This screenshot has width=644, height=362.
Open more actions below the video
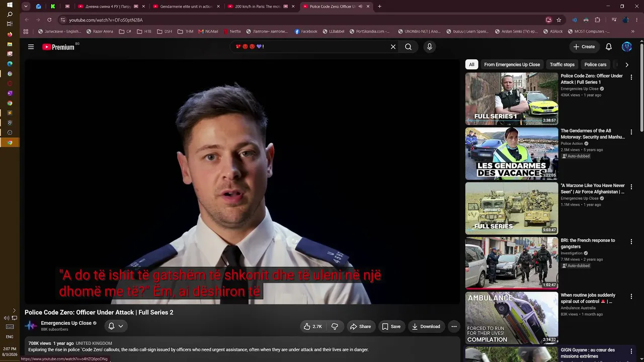454,326
